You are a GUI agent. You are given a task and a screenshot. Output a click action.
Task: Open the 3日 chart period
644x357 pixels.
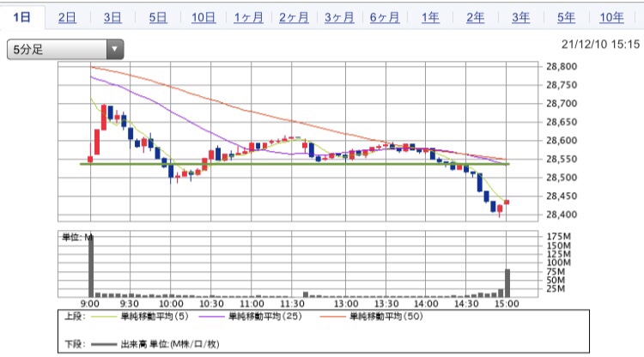pyautogui.click(x=112, y=18)
